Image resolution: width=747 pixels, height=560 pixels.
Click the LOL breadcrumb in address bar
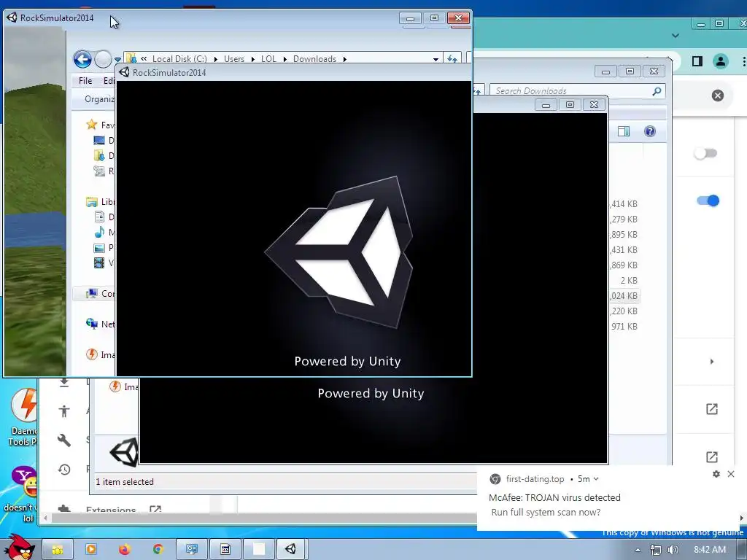click(268, 58)
